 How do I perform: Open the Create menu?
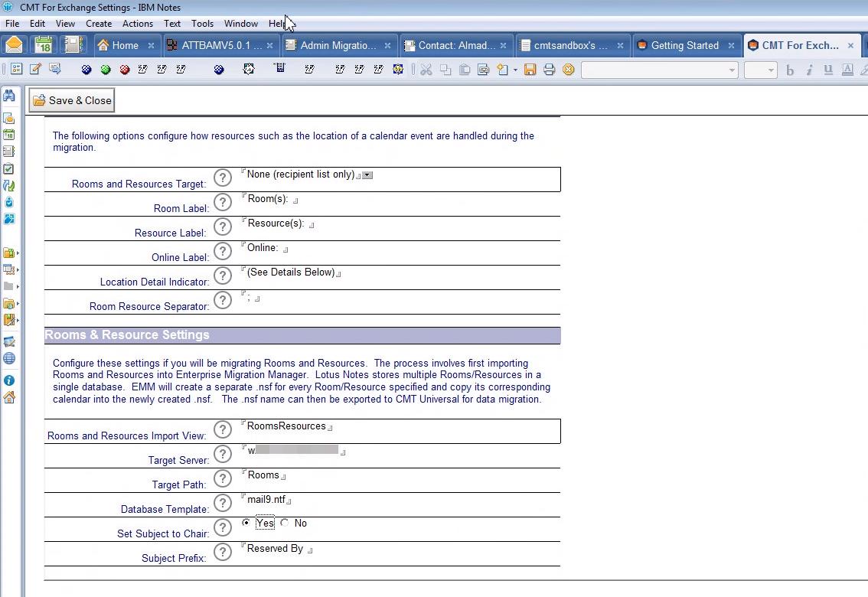99,23
